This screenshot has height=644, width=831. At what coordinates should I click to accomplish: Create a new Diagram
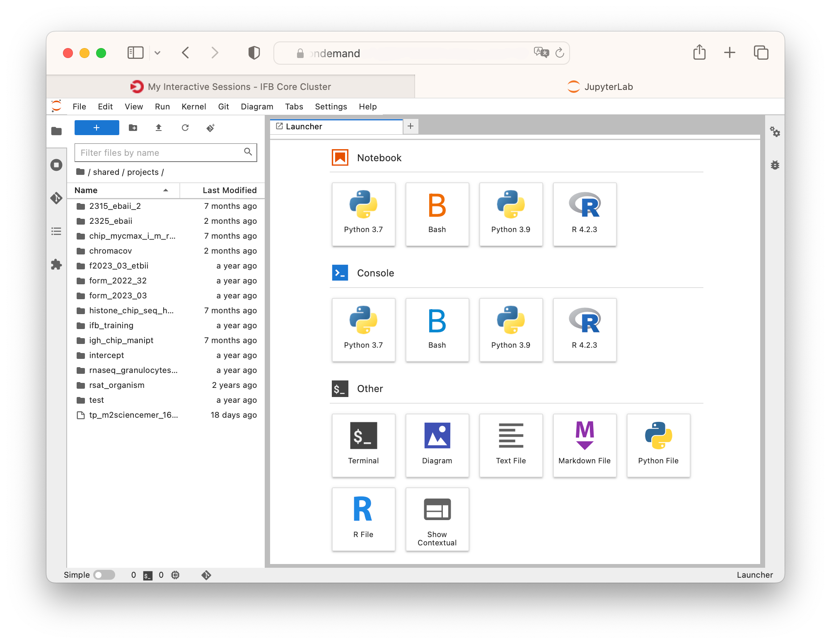[437, 445]
